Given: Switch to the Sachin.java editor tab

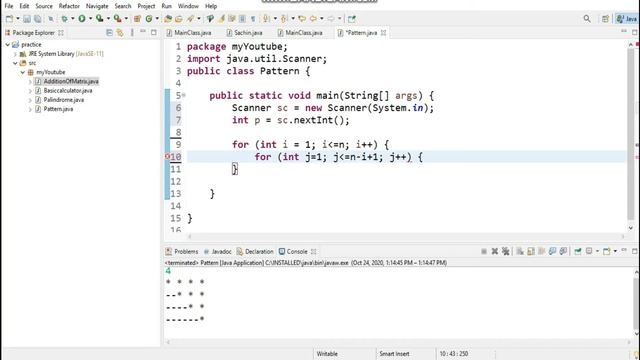Looking at the screenshot, I should click(244, 33).
